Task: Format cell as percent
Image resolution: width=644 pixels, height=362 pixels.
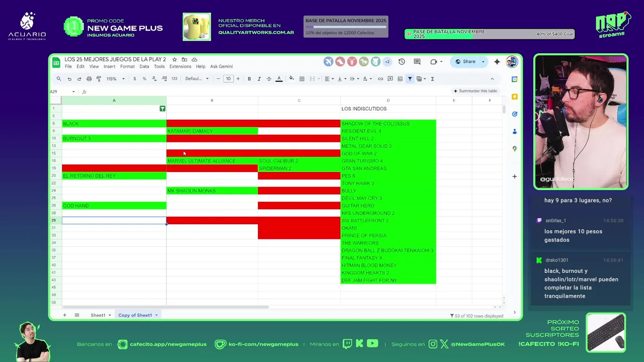Action: click(144, 79)
